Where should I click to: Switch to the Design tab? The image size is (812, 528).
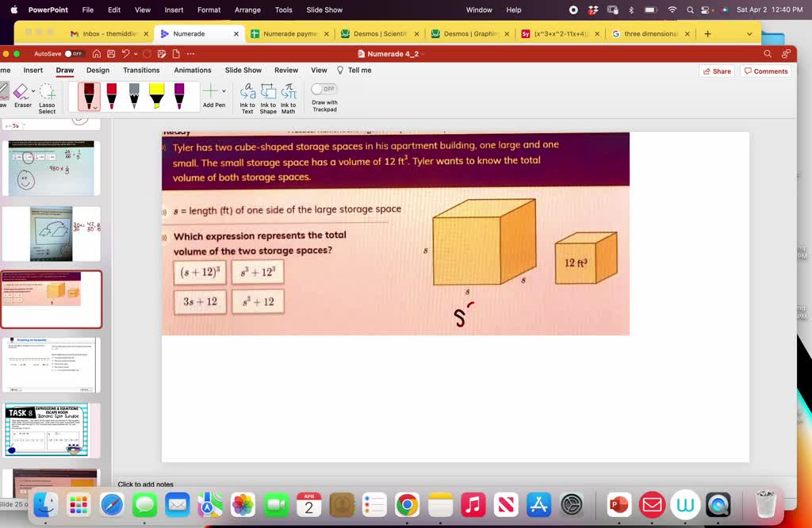tap(98, 71)
